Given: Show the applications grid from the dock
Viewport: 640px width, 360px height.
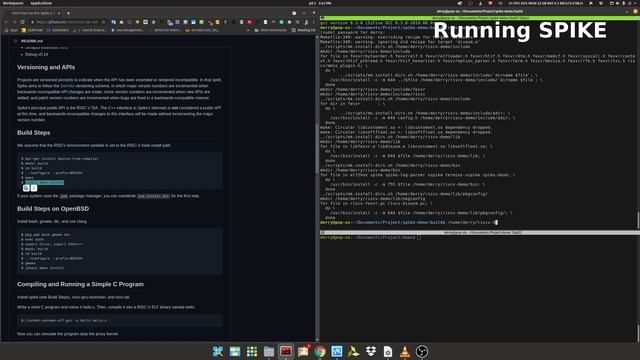Looking at the screenshot, I should [251, 351].
